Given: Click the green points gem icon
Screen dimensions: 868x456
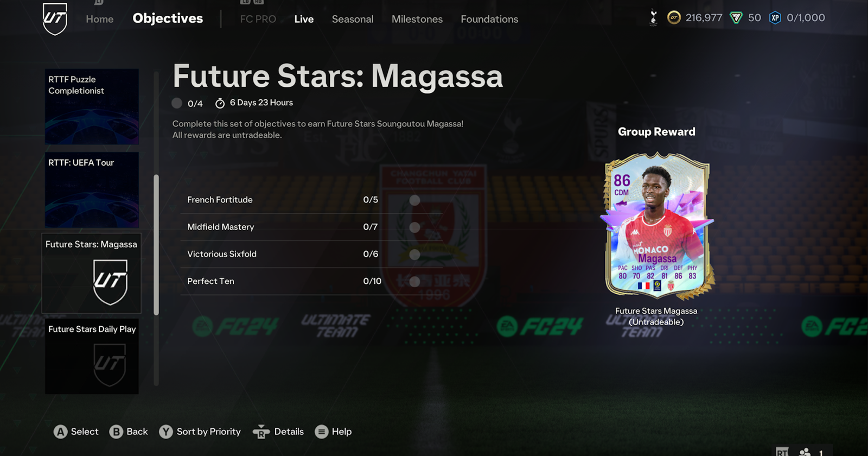Looking at the screenshot, I should pyautogui.click(x=736, y=18).
